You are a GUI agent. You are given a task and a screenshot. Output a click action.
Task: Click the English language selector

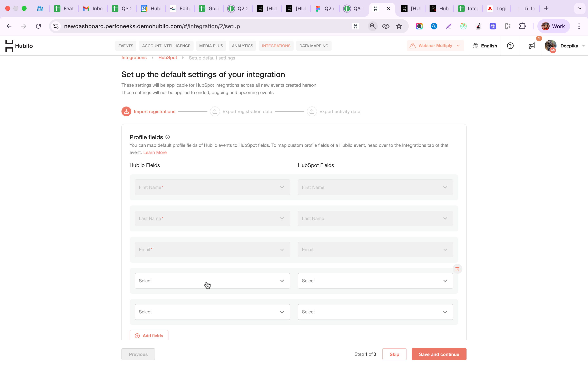coord(485,46)
